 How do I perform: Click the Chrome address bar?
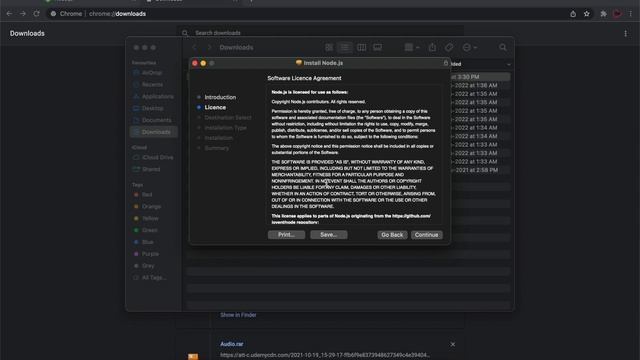pyautogui.click(x=306, y=13)
